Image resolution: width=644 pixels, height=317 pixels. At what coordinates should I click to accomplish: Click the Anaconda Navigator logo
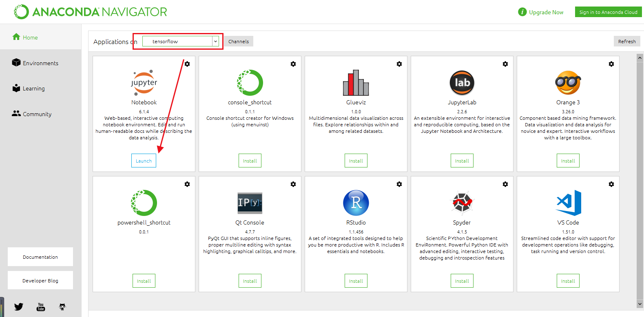(x=91, y=12)
